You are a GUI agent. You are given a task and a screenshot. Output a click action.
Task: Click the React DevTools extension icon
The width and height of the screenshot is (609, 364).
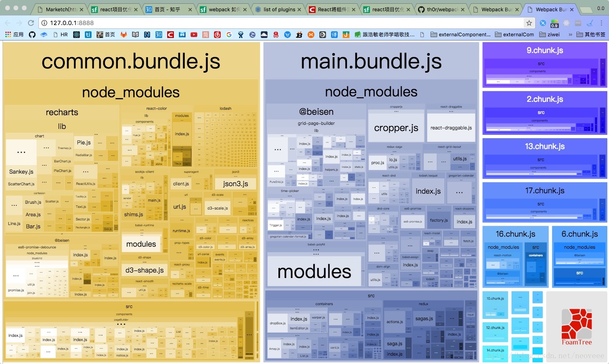[x=566, y=23]
